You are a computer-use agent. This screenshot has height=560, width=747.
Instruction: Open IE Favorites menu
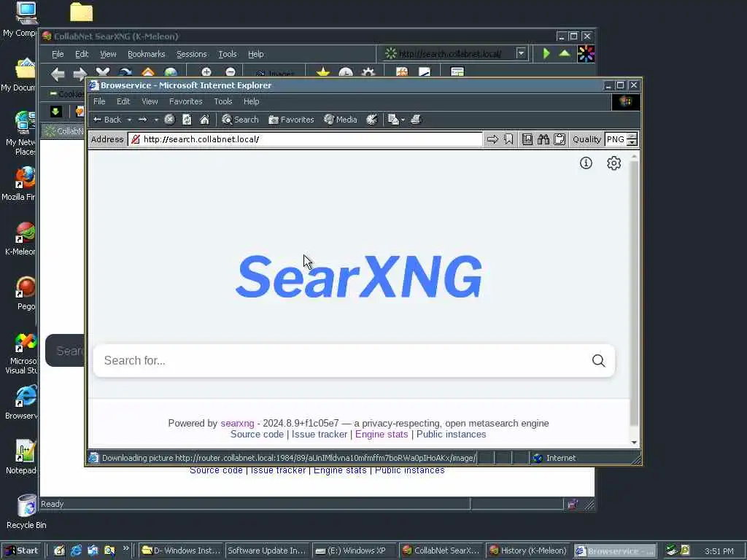point(186,101)
